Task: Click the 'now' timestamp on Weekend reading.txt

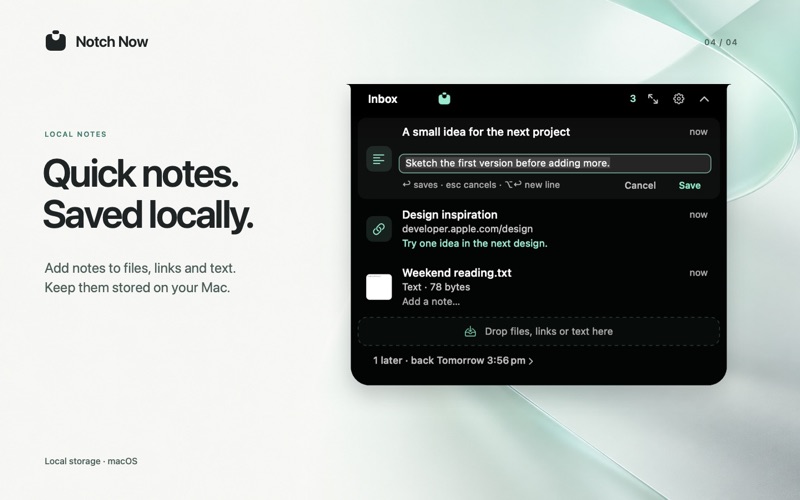Action: coord(698,273)
